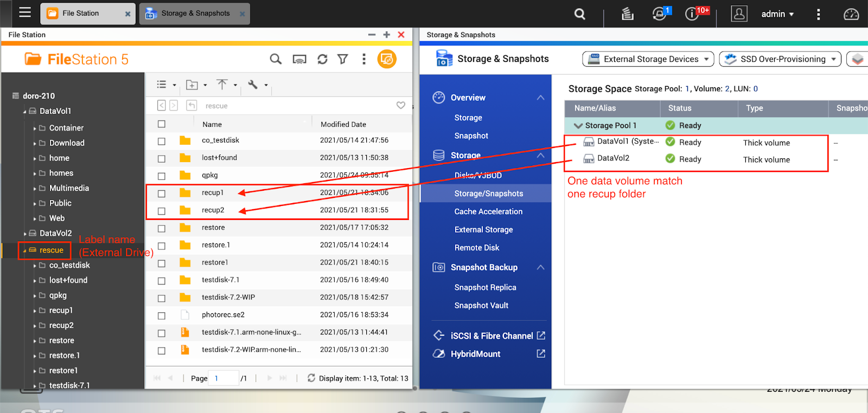Click Snapshot Backup section icon
The height and width of the screenshot is (413, 868).
[x=439, y=267]
